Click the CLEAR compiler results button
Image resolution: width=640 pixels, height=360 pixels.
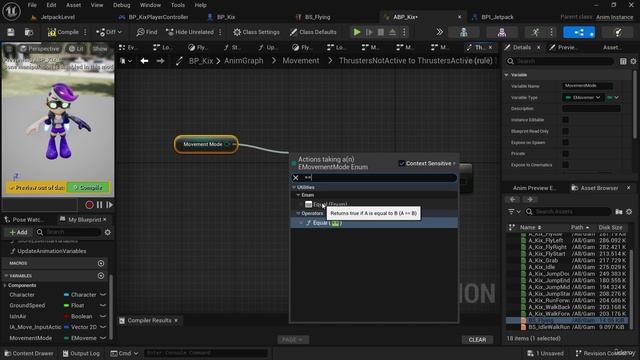[x=477, y=340]
